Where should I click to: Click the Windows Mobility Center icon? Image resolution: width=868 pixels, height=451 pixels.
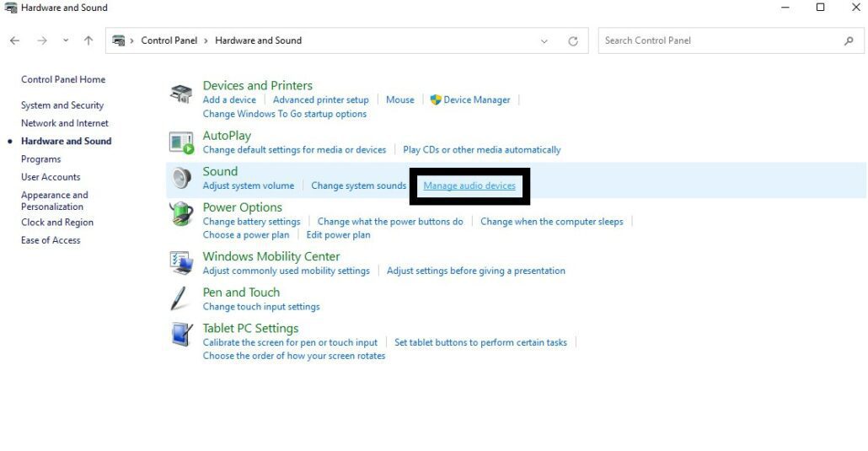click(x=181, y=263)
